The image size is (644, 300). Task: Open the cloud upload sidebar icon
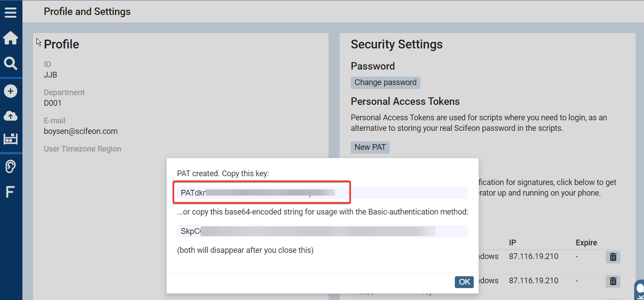coord(11,116)
